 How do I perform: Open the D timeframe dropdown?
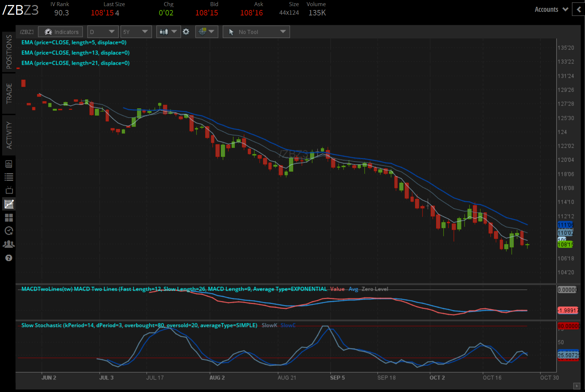103,32
